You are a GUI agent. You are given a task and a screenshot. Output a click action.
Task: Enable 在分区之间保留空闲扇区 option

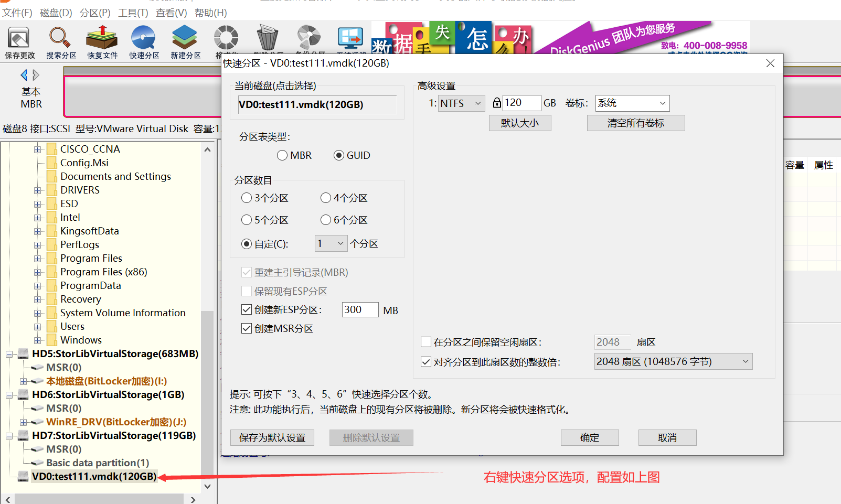click(x=426, y=342)
